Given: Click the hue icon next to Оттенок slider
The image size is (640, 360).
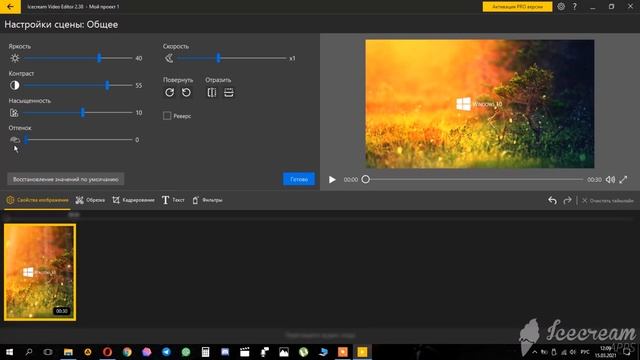Looking at the screenshot, I should click(x=15, y=140).
